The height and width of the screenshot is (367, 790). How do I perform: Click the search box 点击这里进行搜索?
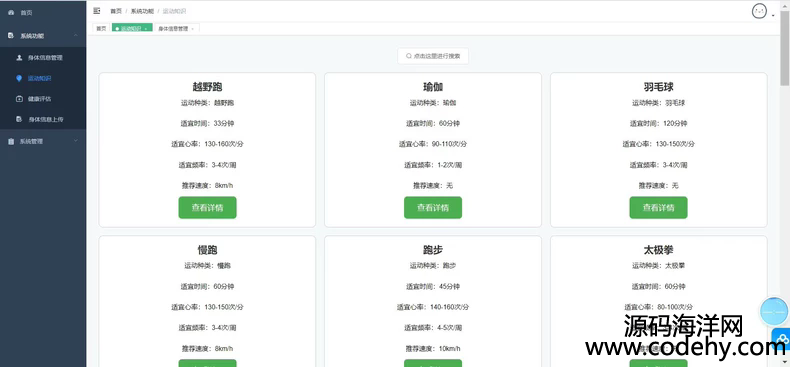coord(433,56)
